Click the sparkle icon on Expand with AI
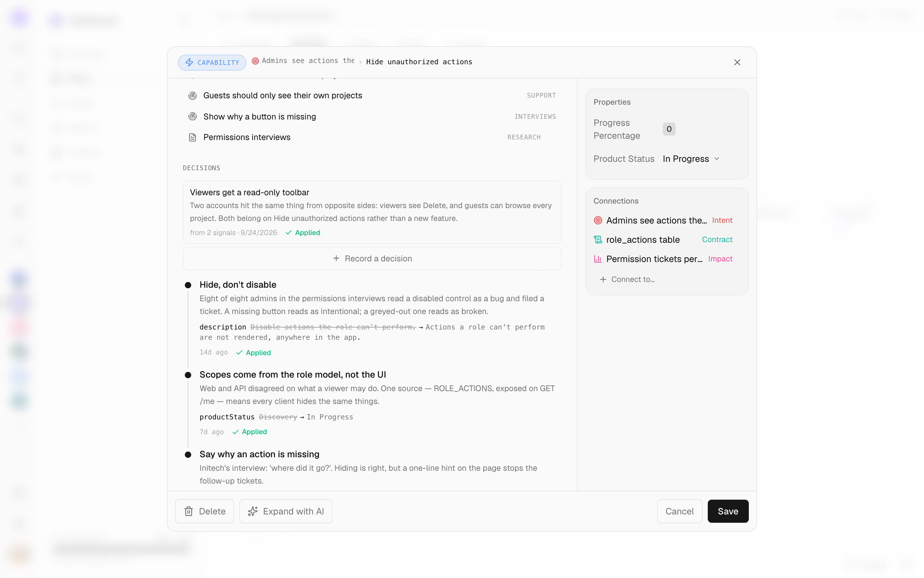The image size is (924, 578). [253, 511]
